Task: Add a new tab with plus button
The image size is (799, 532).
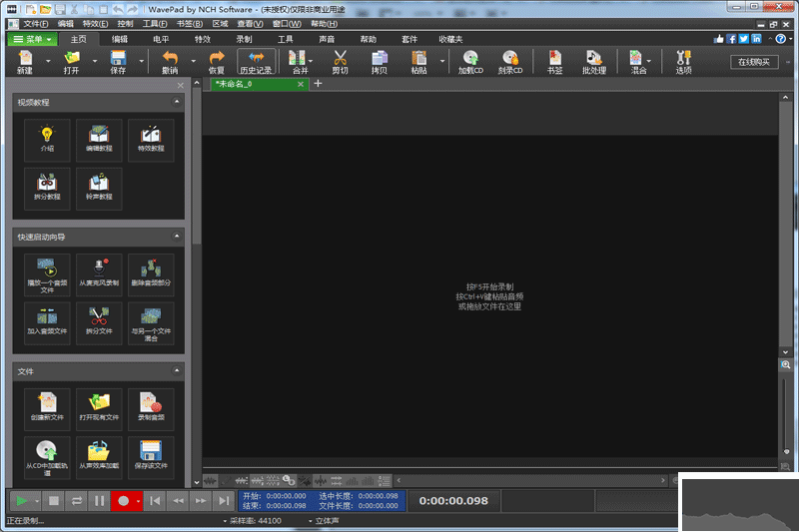Action: point(318,84)
